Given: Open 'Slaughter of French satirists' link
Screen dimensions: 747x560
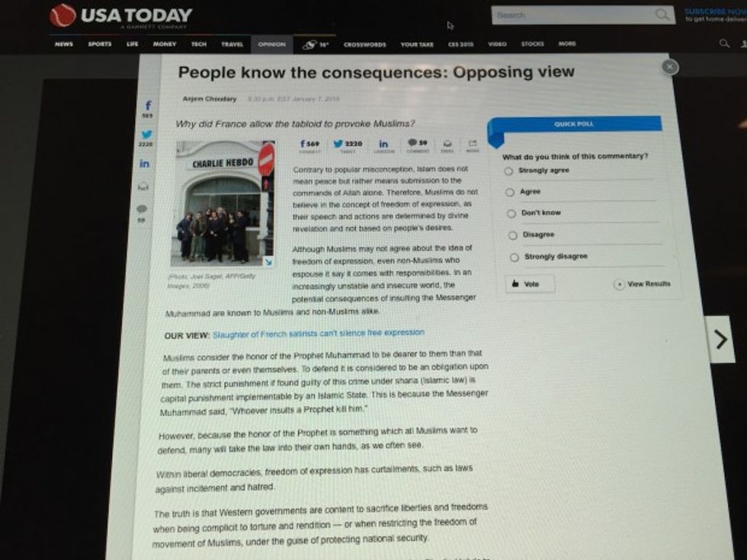Looking at the screenshot, I should 318,333.
